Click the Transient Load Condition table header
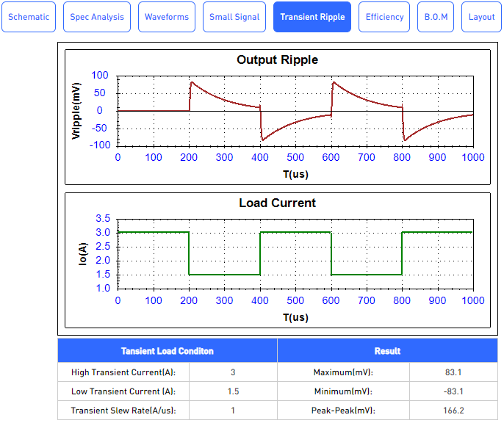Screen dimensions: 504x423 point(168,350)
